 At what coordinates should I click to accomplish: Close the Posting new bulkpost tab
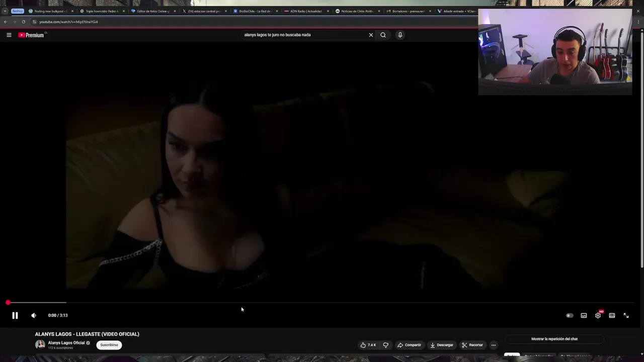[72, 11]
